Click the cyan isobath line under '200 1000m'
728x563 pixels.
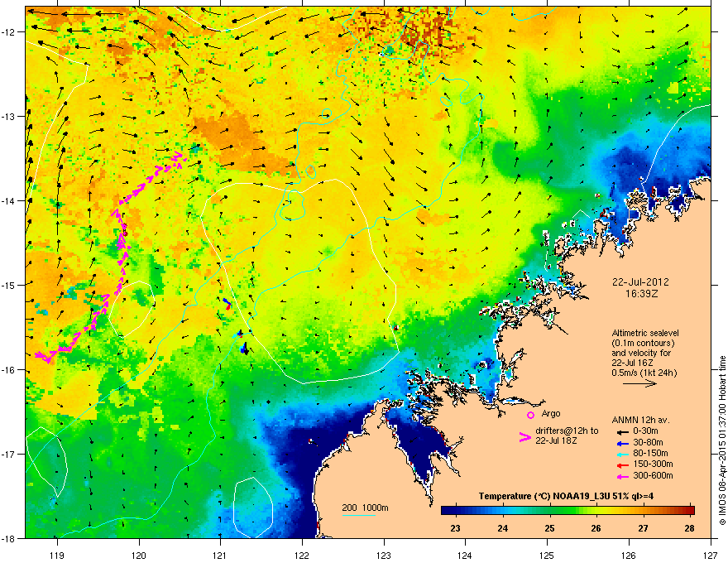pyautogui.click(x=358, y=515)
